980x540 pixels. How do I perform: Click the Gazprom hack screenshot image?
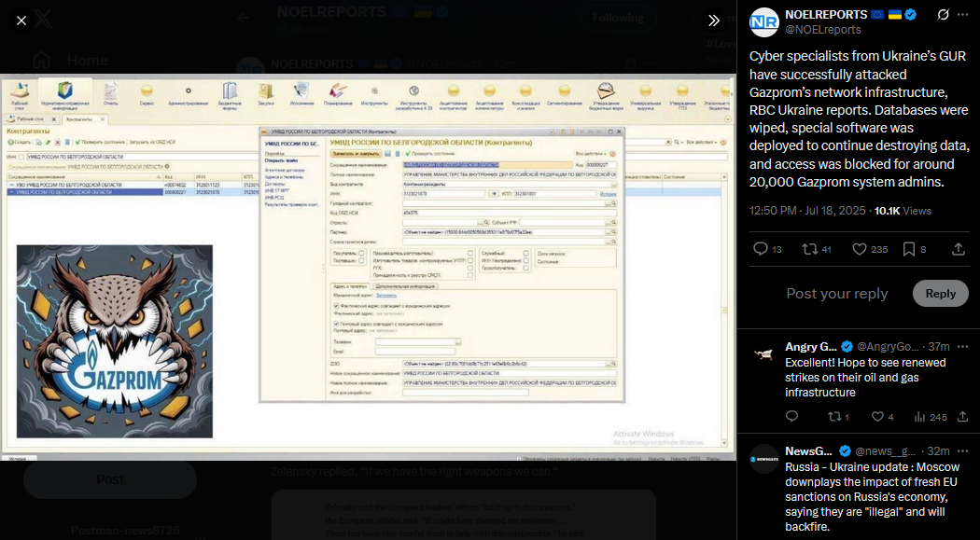click(x=368, y=268)
